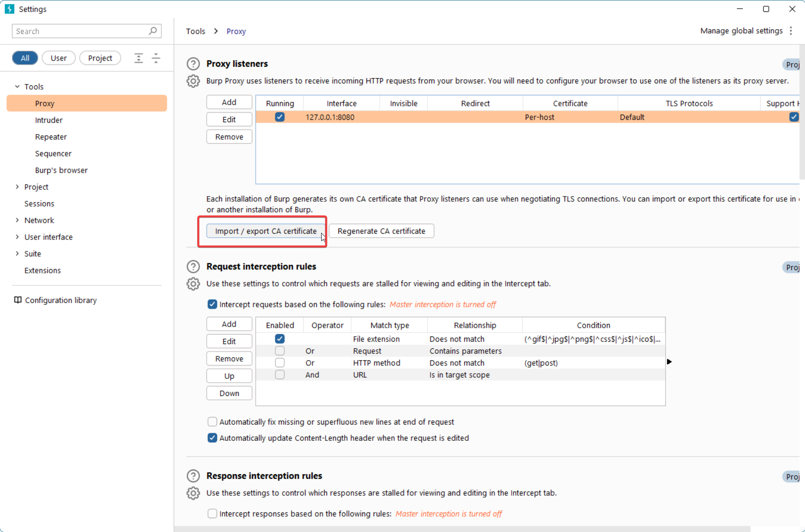Click Regenerate CA certificate button
805x532 pixels.
381,231
